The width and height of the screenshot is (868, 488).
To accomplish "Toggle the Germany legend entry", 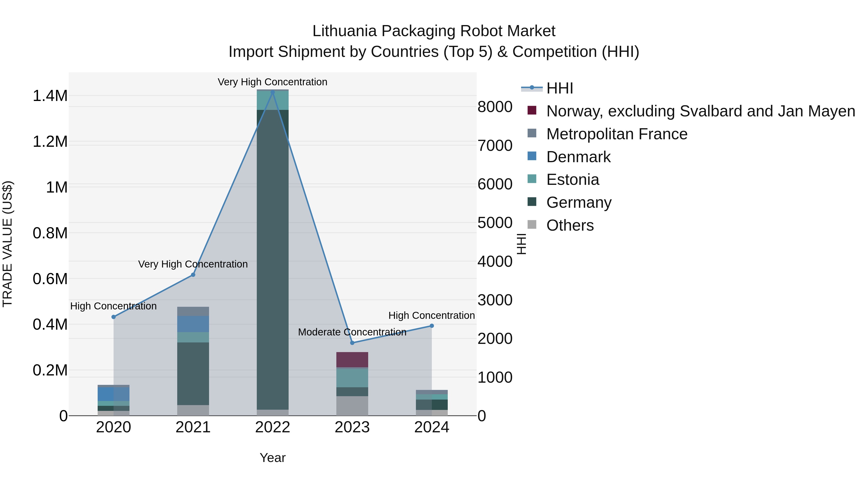I will [569, 202].
